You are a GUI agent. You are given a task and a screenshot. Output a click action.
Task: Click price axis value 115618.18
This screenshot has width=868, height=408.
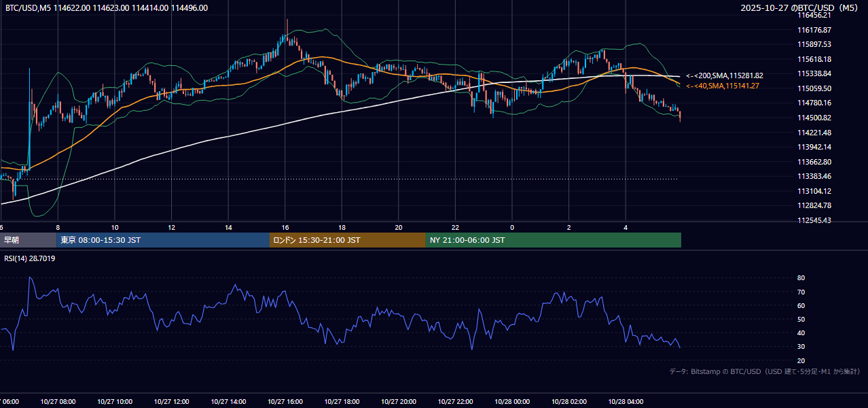pyautogui.click(x=814, y=59)
